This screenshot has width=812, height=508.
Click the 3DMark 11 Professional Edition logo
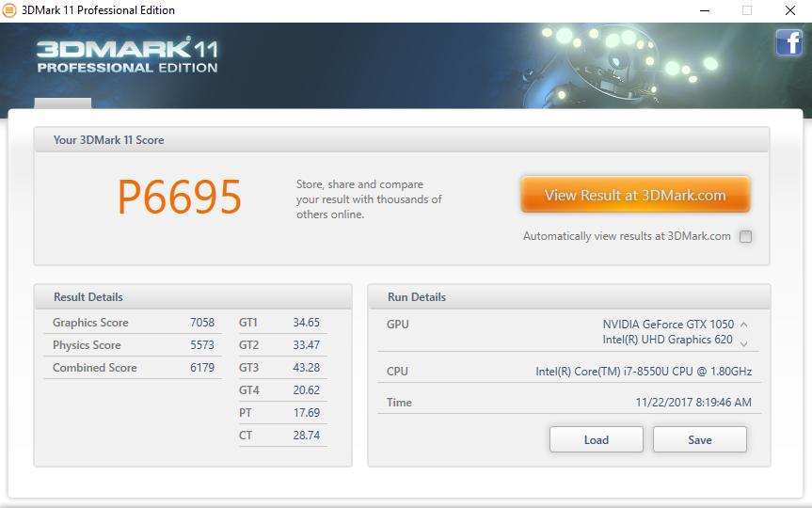[x=127, y=56]
